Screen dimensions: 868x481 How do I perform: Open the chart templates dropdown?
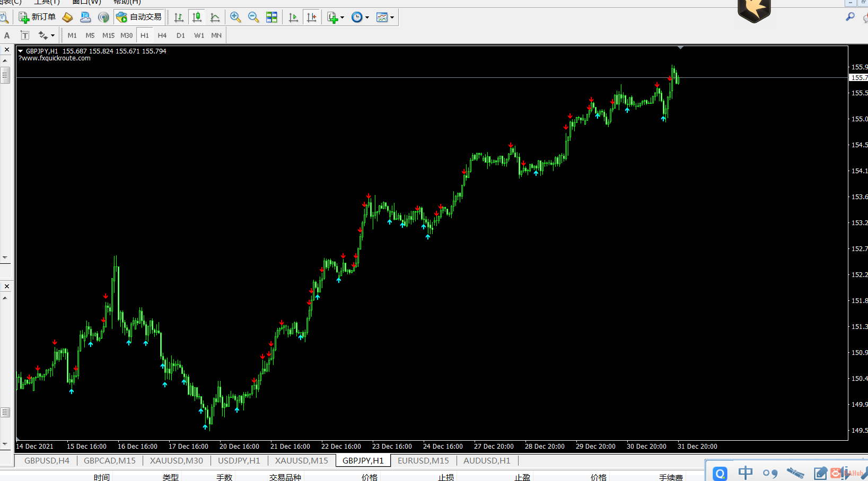385,17
